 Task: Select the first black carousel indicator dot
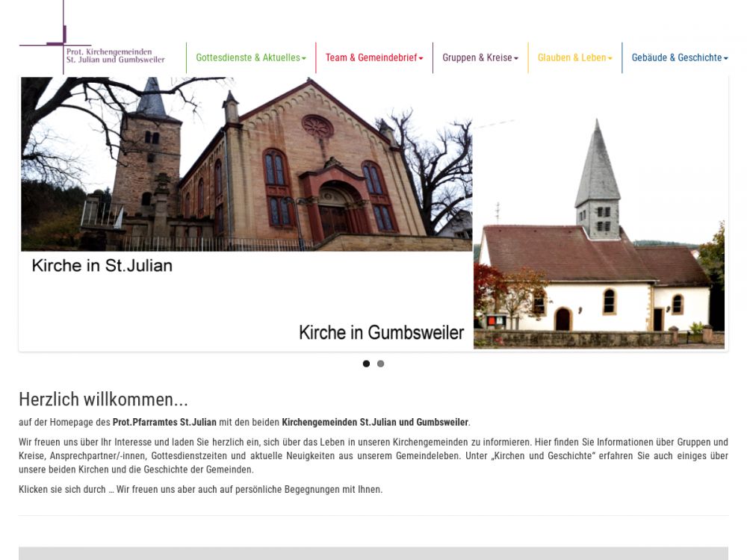(x=366, y=364)
